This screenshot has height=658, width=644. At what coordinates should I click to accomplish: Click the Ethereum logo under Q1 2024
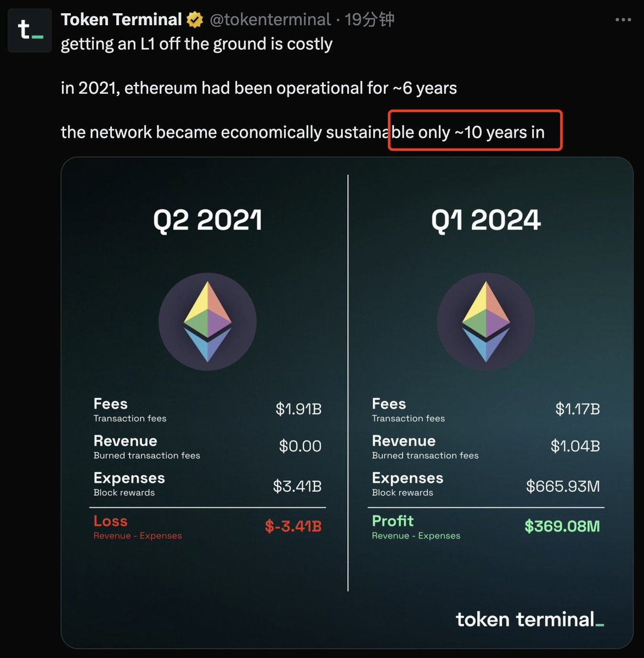tap(485, 322)
